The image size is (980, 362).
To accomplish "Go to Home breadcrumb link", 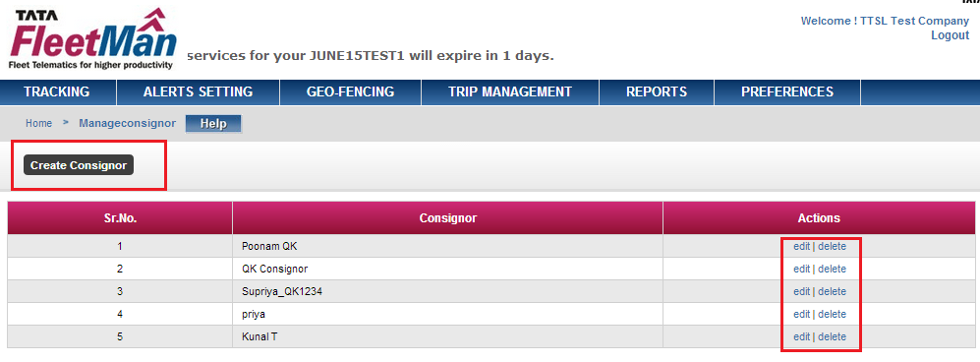I will [x=38, y=124].
